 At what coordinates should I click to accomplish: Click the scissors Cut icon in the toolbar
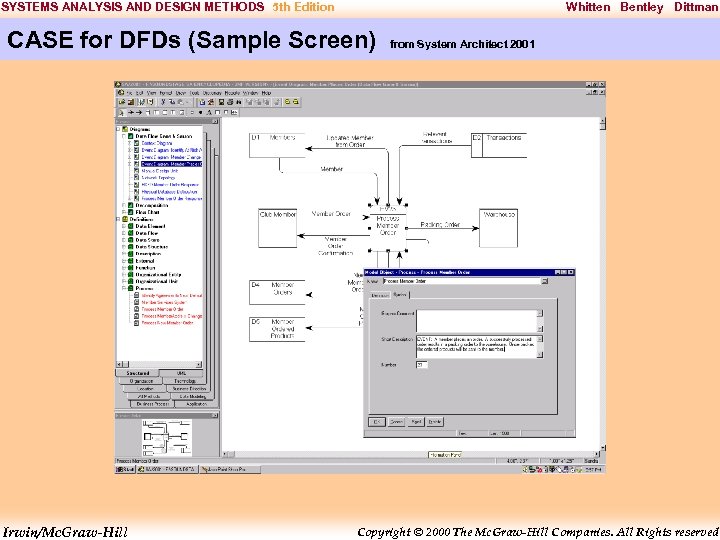click(163, 102)
